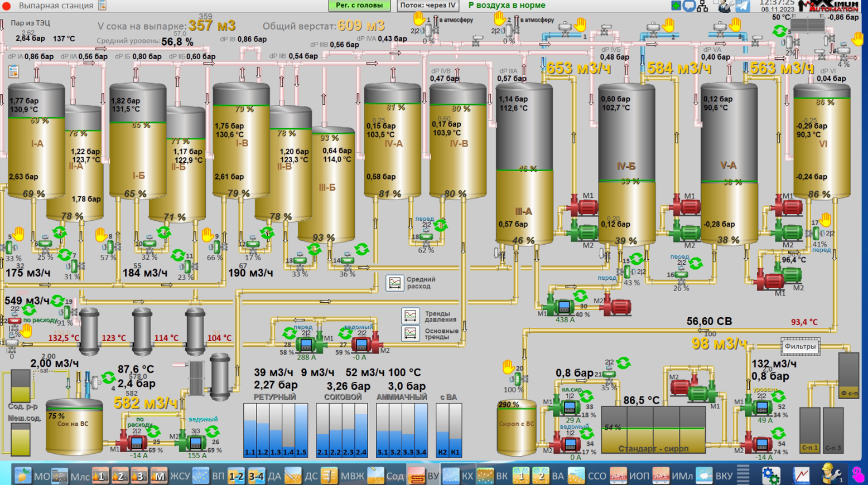
Task: Select the Стандарт - сироп tank
Action: click(653, 429)
